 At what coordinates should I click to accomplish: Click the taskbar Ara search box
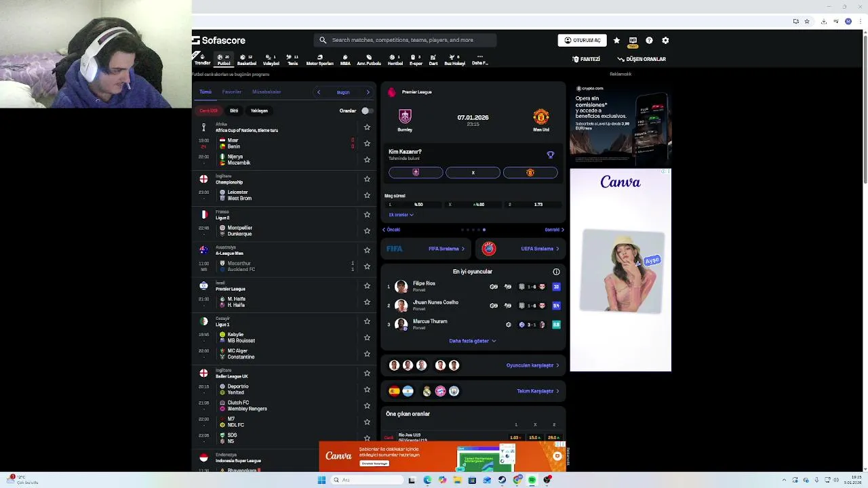(366, 480)
